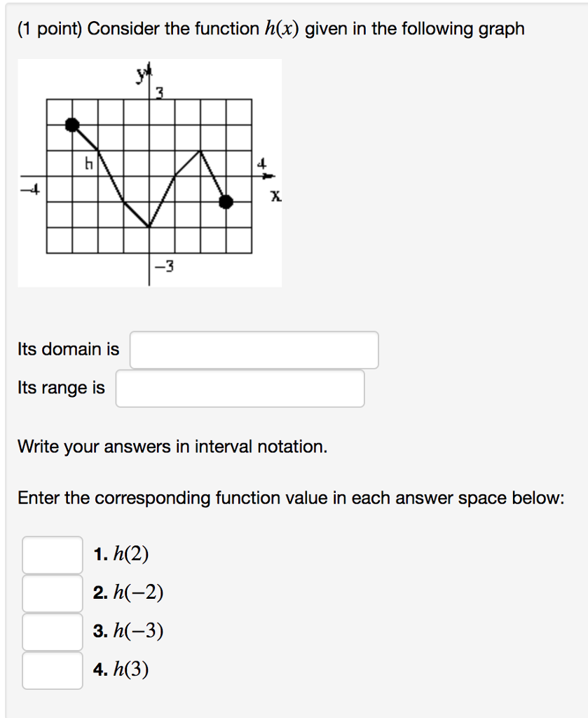Select the answer box for h(−3)
The height and width of the screenshot is (718, 588).
click(52, 632)
